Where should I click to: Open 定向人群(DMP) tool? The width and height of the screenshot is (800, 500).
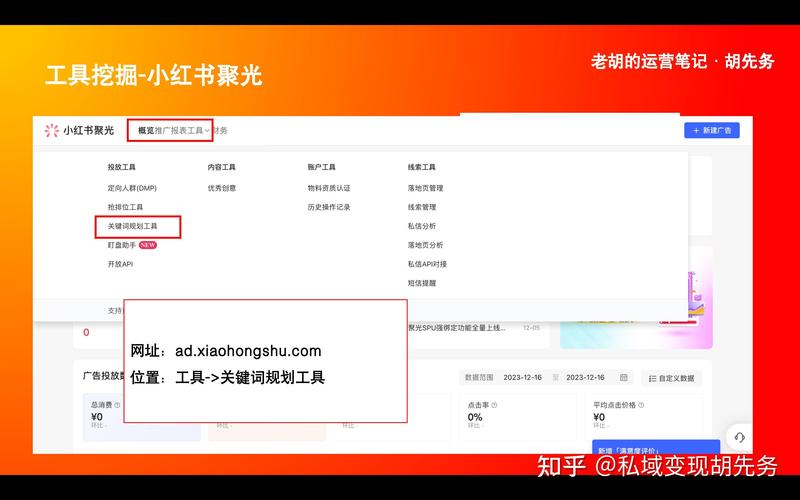pyautogui.click(x=132, y=188)
